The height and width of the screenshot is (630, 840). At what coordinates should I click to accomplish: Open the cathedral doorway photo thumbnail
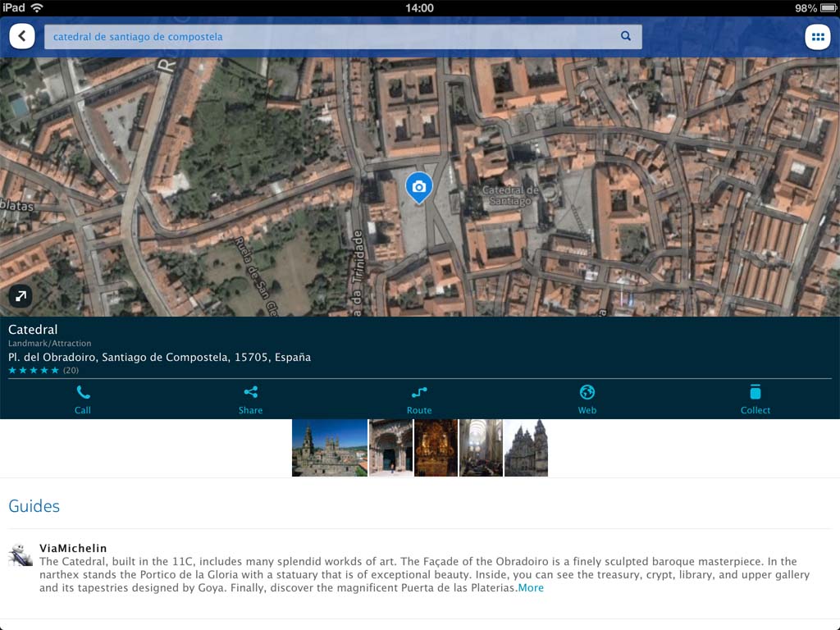[x=391, y=448]
